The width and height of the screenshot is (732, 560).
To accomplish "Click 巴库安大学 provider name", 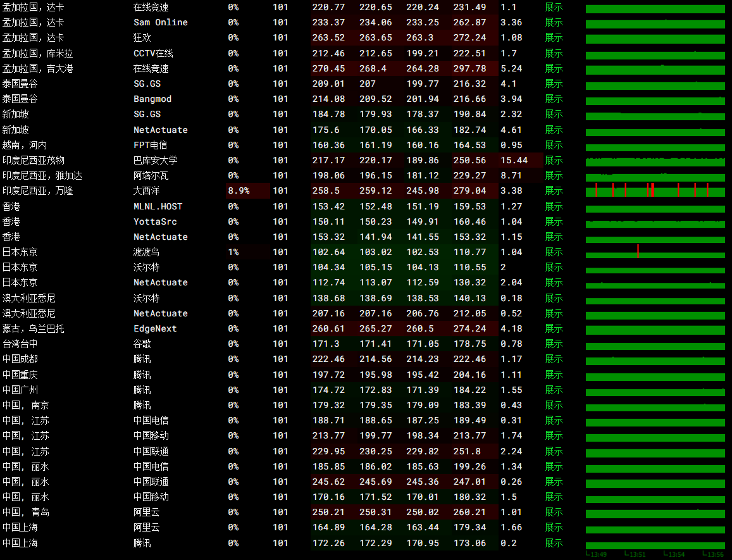I will [x=156, y=160].
